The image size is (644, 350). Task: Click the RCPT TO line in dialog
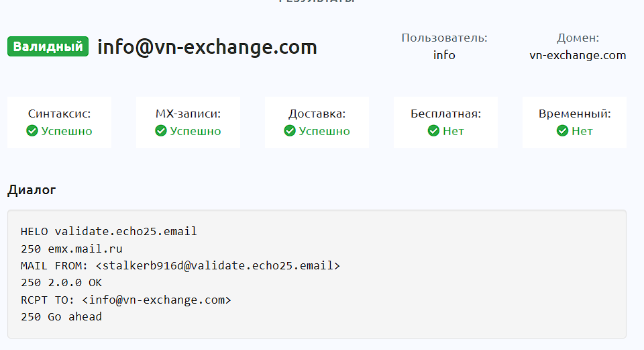point(125,300)
